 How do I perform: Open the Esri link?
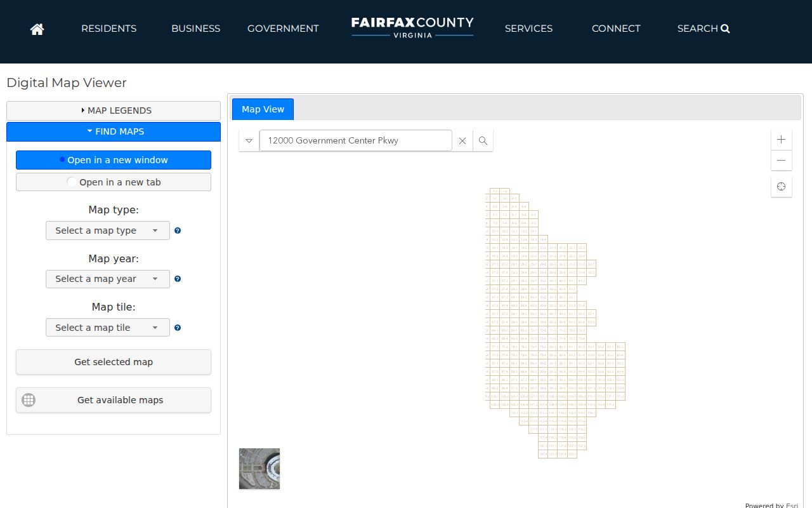tap(792, 505)
